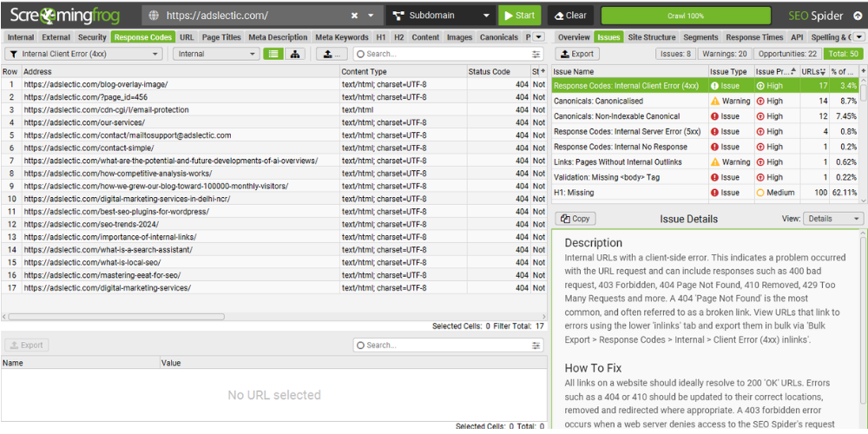Expand more tabs via right panel overflow arrow

pyautogui.click(x=858, y=37)
